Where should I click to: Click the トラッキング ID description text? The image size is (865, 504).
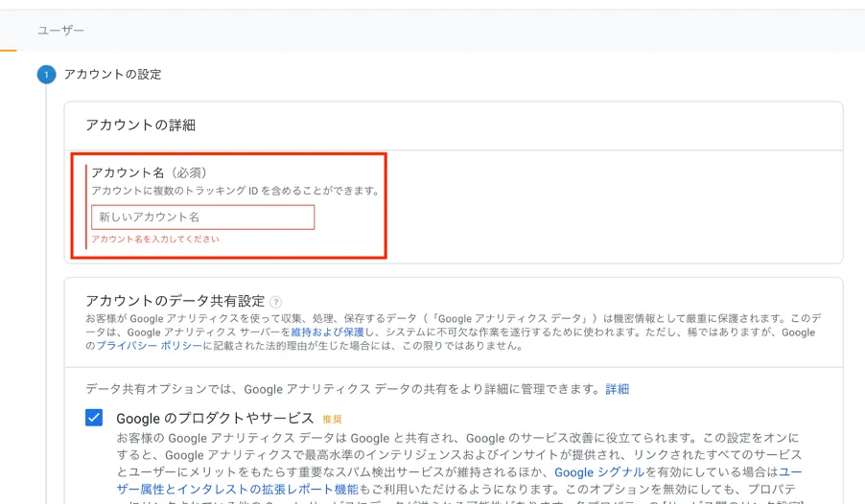236,191
